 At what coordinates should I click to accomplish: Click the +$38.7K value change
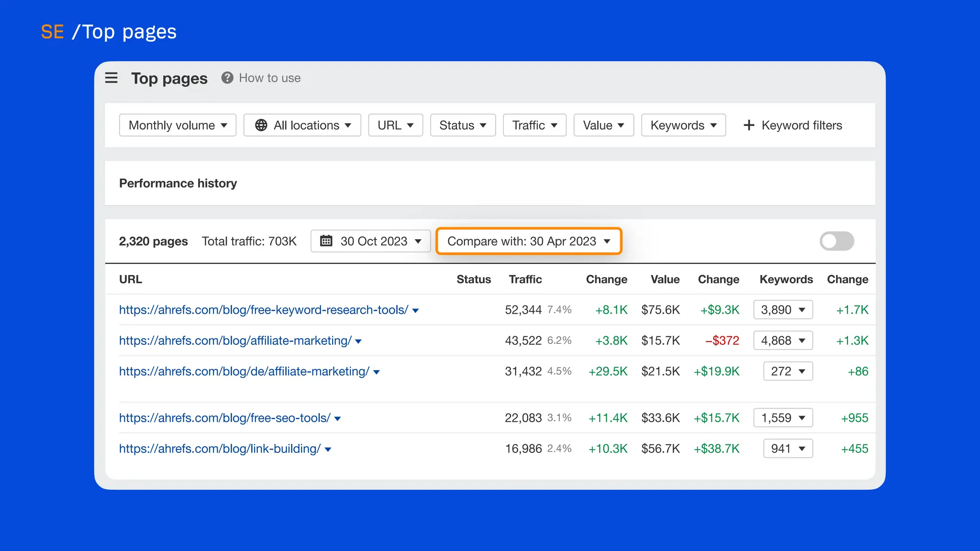point(717,449)
